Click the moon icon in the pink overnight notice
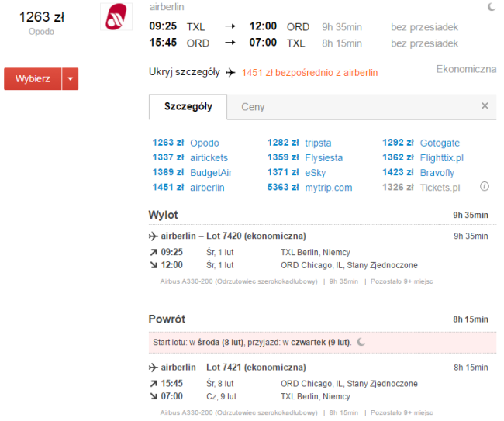Image resolution: width=504 pixels, height=421 pixels. tap(361, 342)
